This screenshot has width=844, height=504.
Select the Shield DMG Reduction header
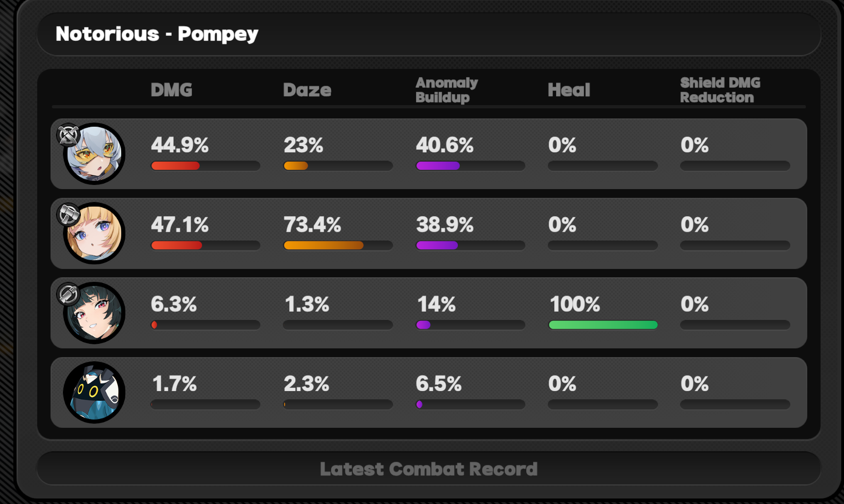tap(720, 90)
